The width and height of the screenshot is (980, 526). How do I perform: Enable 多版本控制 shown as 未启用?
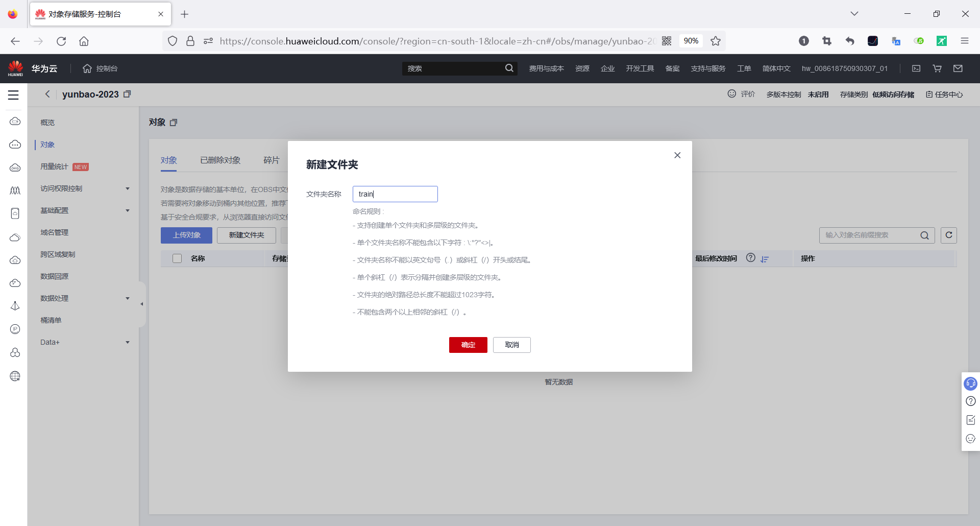(x=819, y=94)
